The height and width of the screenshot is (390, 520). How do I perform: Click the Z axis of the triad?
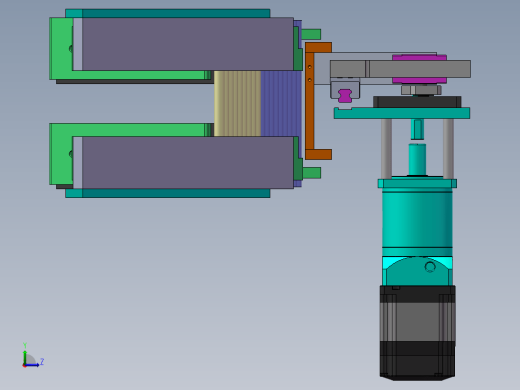(x=33, y=364)
